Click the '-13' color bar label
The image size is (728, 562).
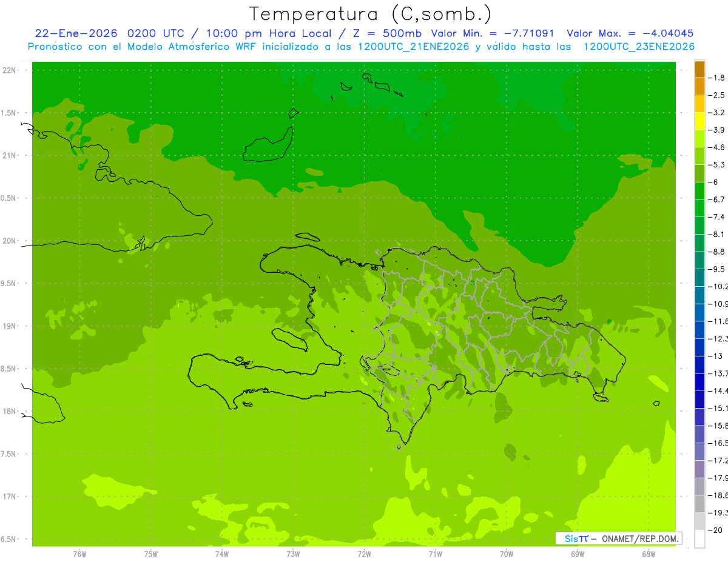click(715, 356)
